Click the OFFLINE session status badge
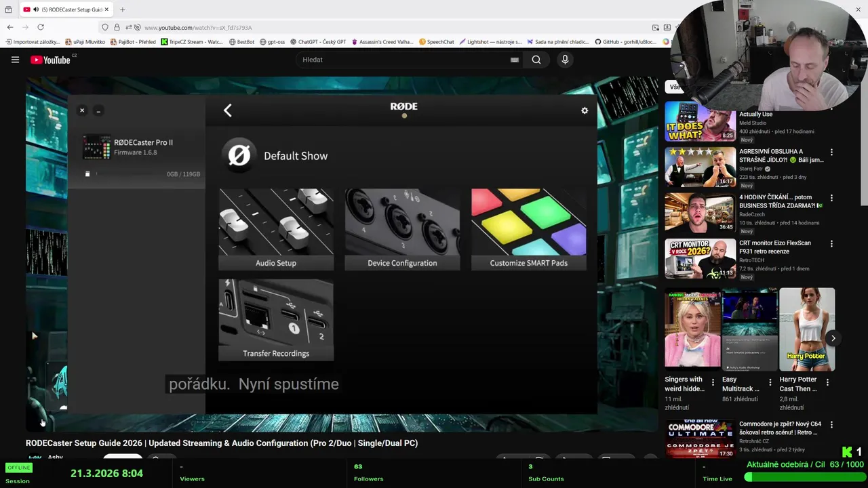Image resolution: width=868 pixels, height=488 pixels. click(x=18, y=468)
